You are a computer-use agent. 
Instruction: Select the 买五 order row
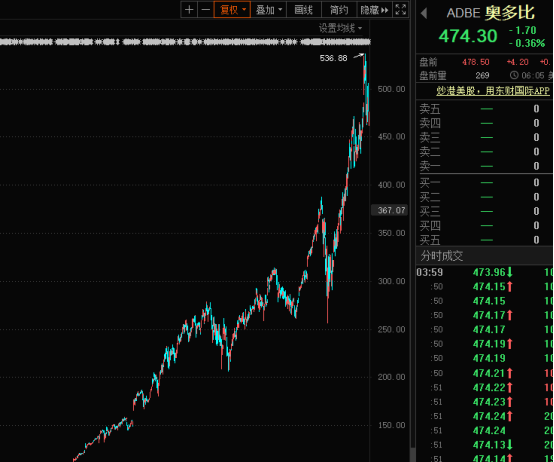(x=484, y=240)
